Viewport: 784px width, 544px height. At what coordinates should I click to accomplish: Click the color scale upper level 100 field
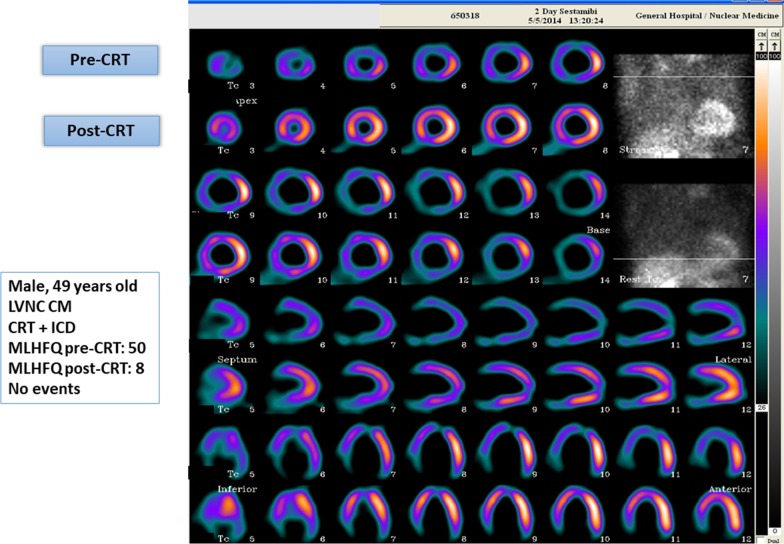[x=762, y=57]
